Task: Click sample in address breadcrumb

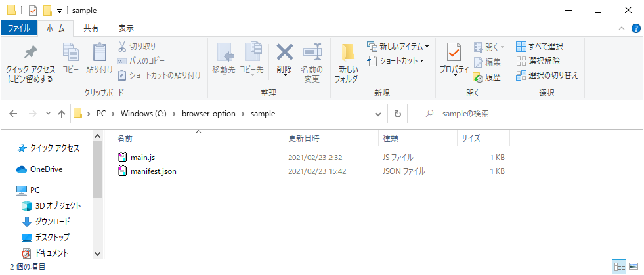Action: point(263,114)
